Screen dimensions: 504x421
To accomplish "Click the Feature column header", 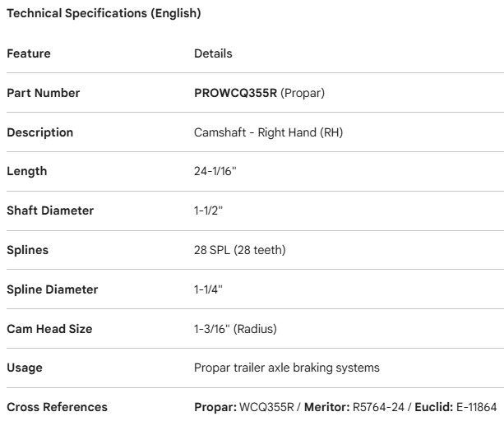I will [29, 54].
